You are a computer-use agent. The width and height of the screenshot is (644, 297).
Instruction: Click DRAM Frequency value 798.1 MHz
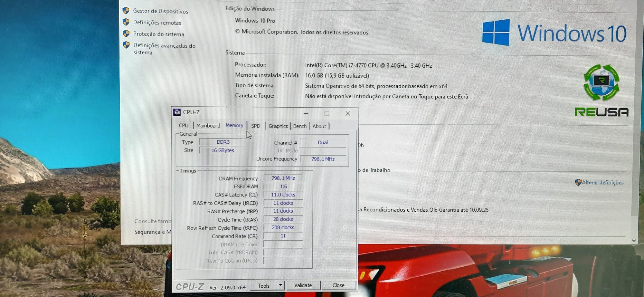tap(283, 178)
